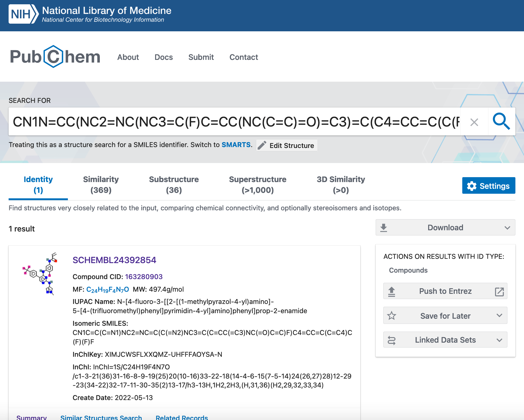Click the Compounds ID type label
Image resolution: width=524 pixels, height=420 pixels.
tap(408, 270)
